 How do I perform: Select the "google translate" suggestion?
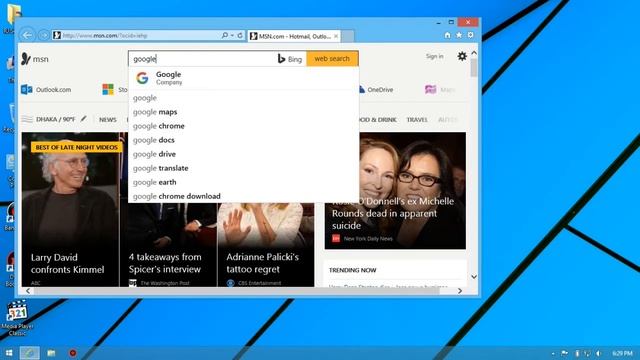tap(244, 168)
